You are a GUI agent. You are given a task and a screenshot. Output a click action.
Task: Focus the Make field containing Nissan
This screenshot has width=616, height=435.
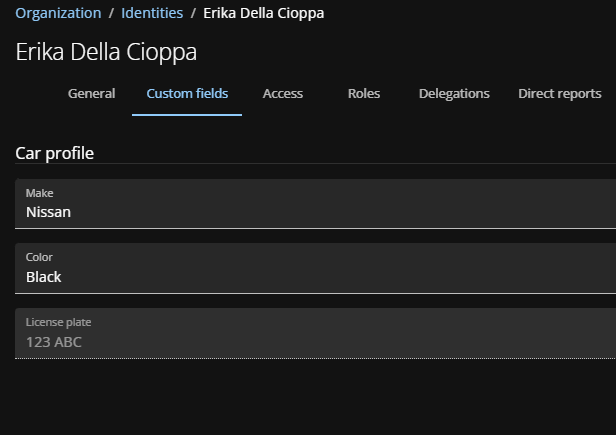315,212
